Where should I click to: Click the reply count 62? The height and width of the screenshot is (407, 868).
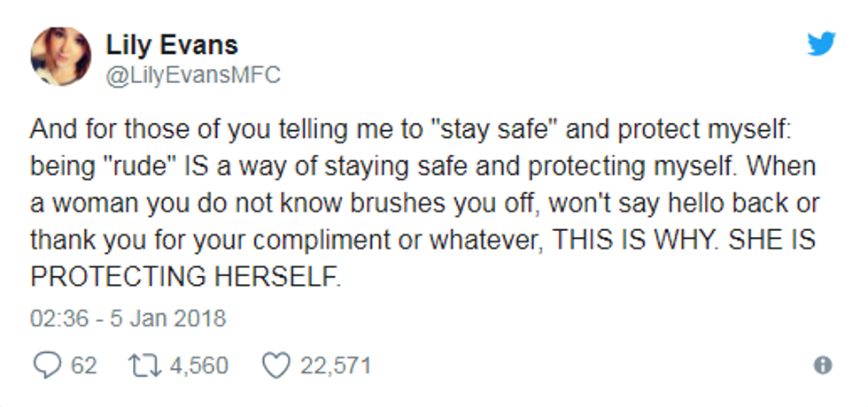click(83, 366)
